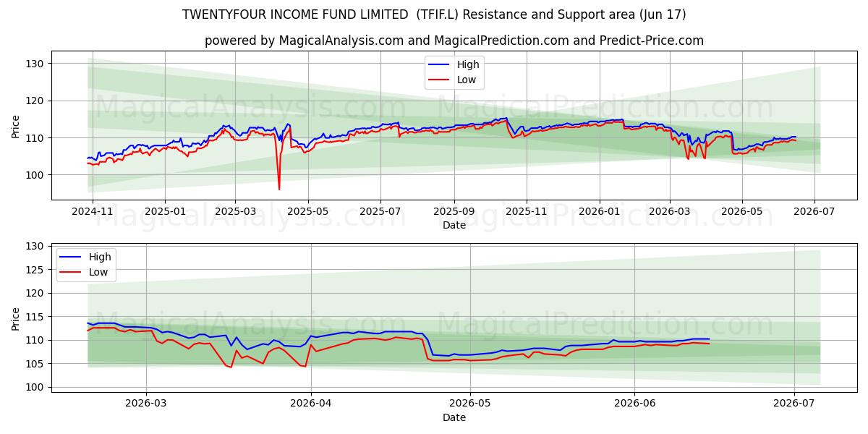Click the '100' price tick on upper chart
868x434 pixels.
click(x=35, y=175)
